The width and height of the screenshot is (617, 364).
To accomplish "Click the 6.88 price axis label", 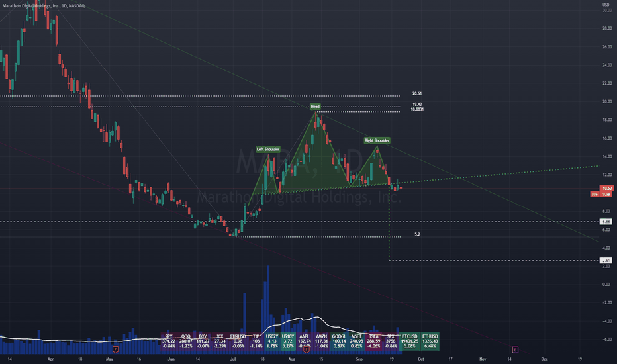I will tap(606, 222).
